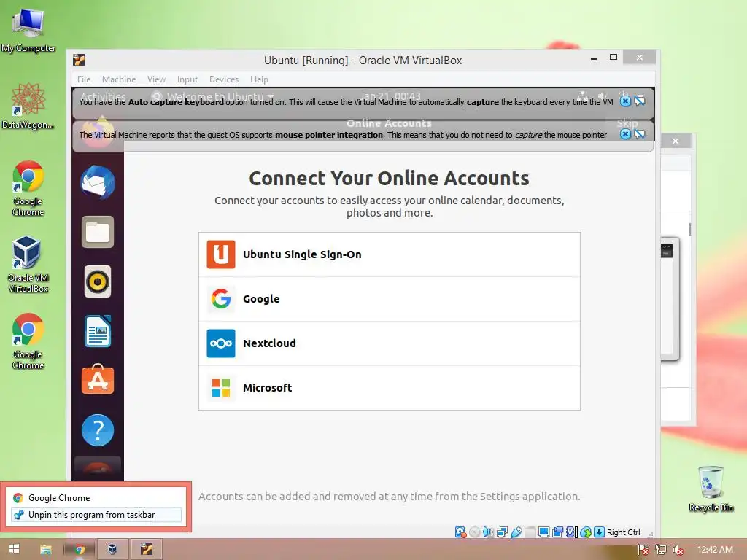Click the network icon in system tray
Image resolution: width=747 pixels, height=560 pixels.
tap(661, 550)
